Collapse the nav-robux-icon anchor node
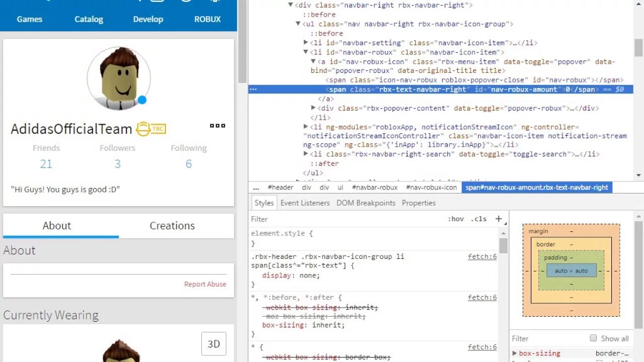The height and width of the screenshot is (362, 644). point(313,61)
